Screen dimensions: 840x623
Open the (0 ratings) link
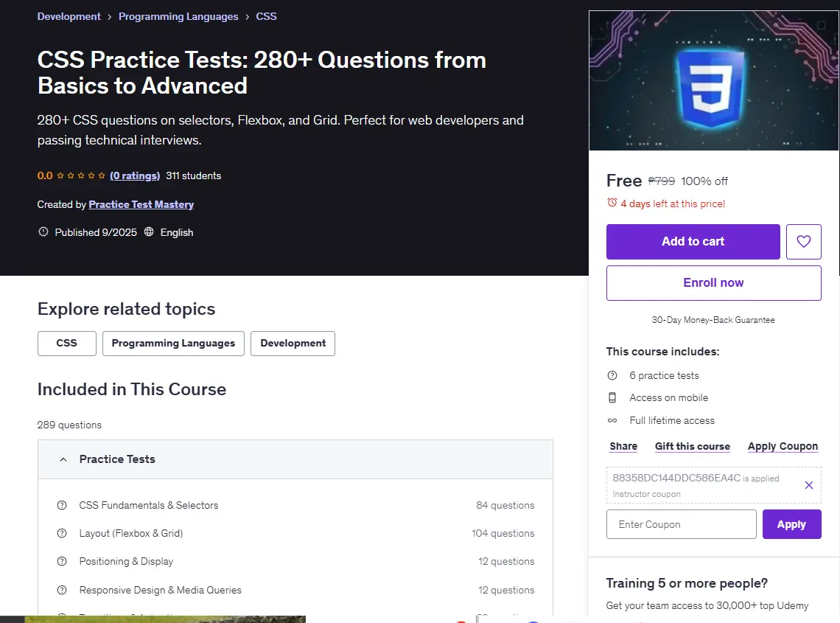[135, 176]
